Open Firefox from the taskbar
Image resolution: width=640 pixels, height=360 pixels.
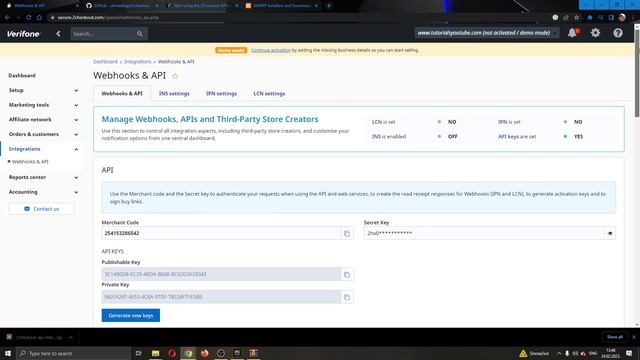204,353
